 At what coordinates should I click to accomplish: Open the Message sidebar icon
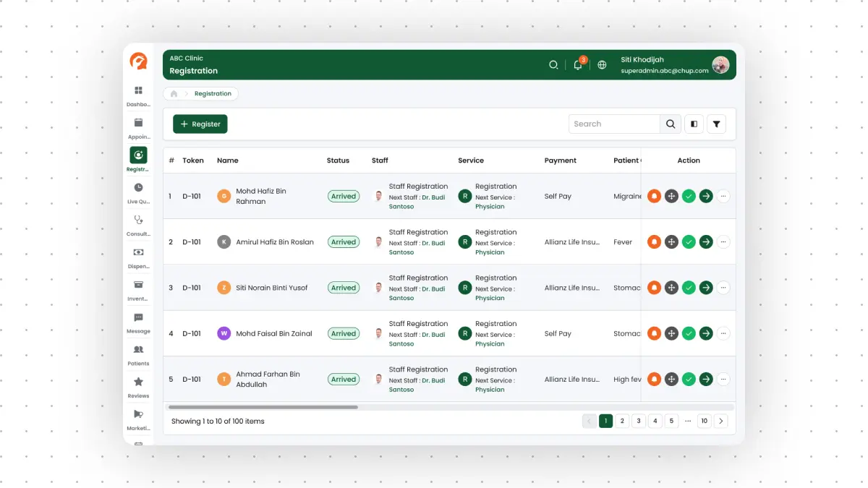click(x=138, y=317)
